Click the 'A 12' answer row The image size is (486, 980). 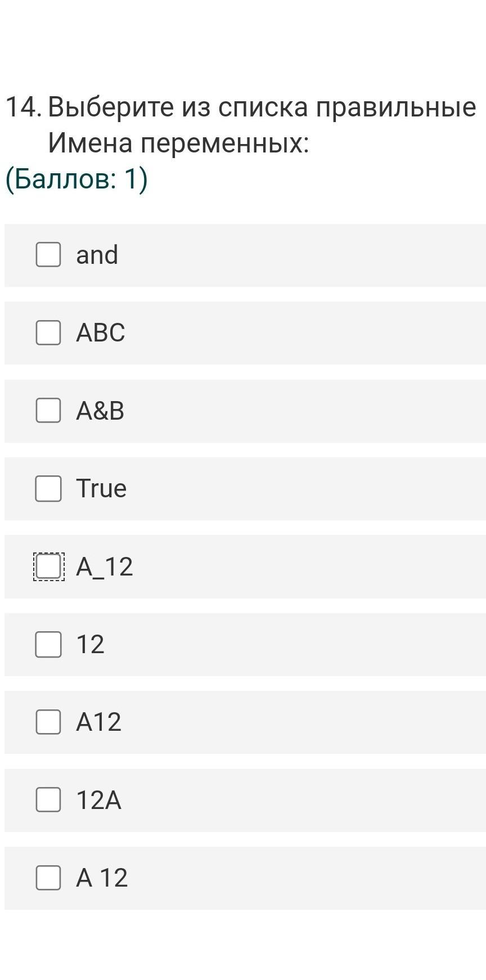(281, 878)
